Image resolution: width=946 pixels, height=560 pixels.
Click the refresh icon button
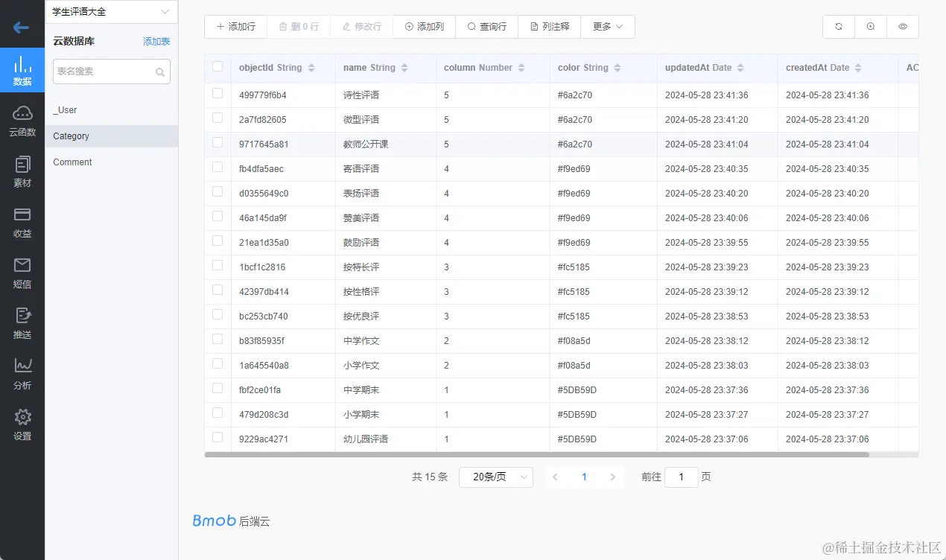(839, 26)
